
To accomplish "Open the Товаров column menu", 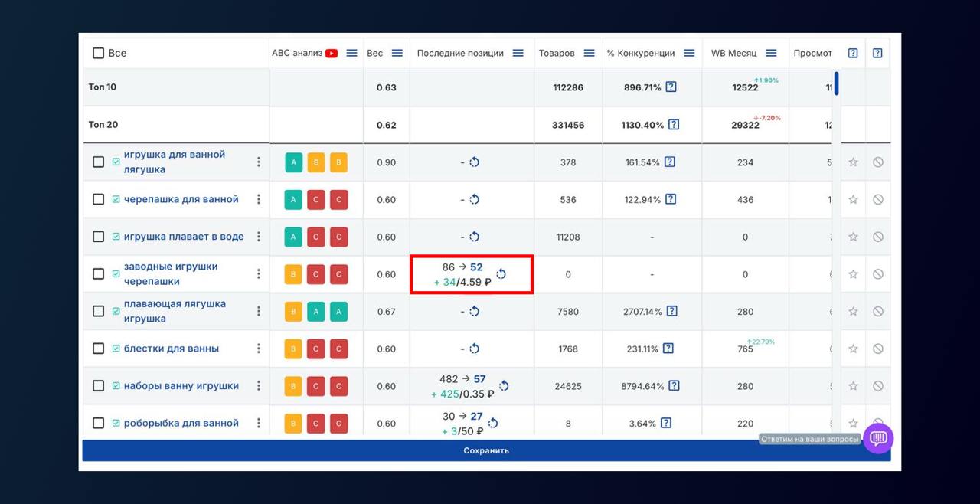I will click(x=589, y=54).
